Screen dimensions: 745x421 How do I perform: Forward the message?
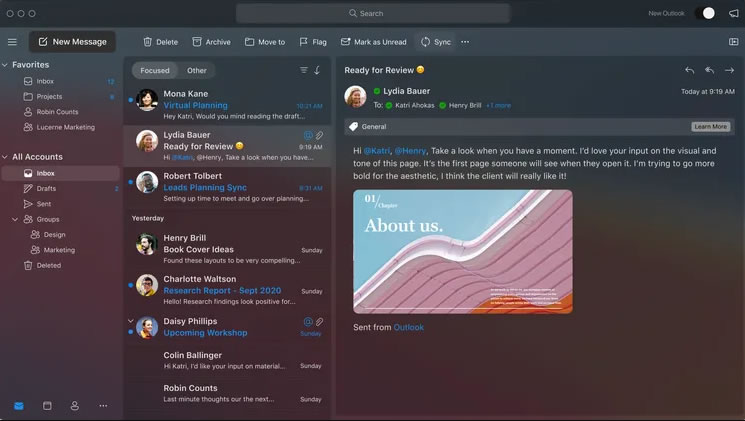[729, 70]
